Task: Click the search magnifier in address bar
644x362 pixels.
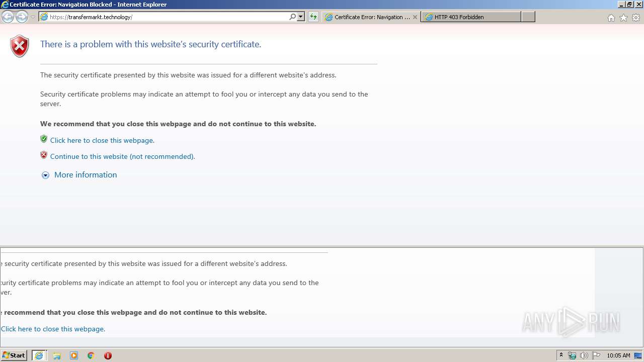Action: (292, 17)
